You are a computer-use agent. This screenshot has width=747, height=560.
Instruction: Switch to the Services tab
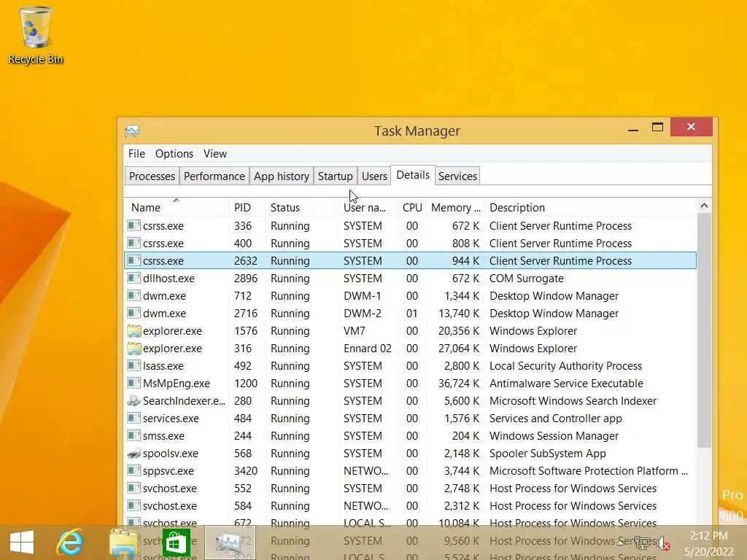point(457,176)
